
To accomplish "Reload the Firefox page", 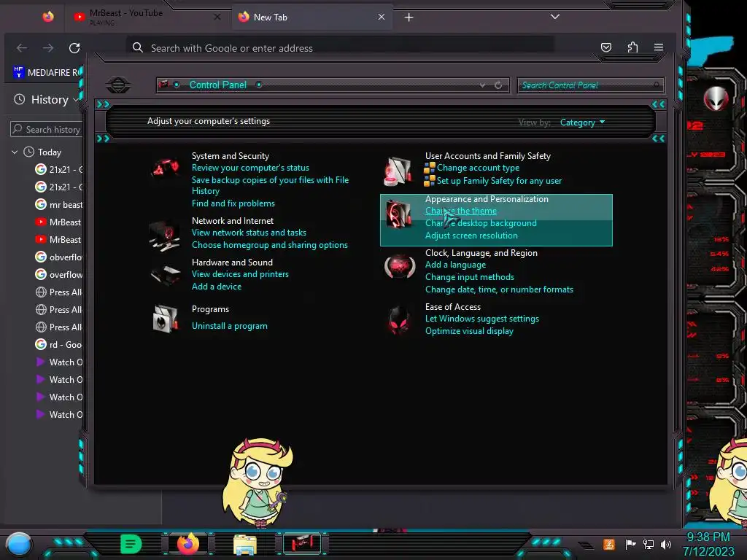I will point(74,48).
